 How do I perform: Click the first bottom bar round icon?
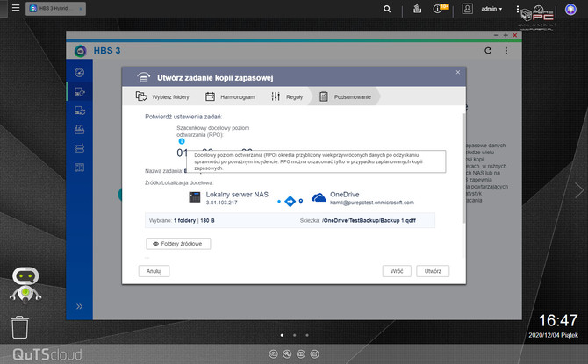click(x=273, y=353)
